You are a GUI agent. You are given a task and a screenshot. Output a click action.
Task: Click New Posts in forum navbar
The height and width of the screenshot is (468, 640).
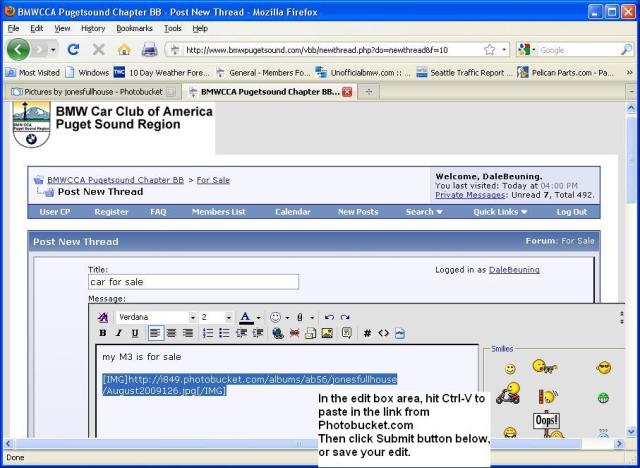tap(358, 212)
